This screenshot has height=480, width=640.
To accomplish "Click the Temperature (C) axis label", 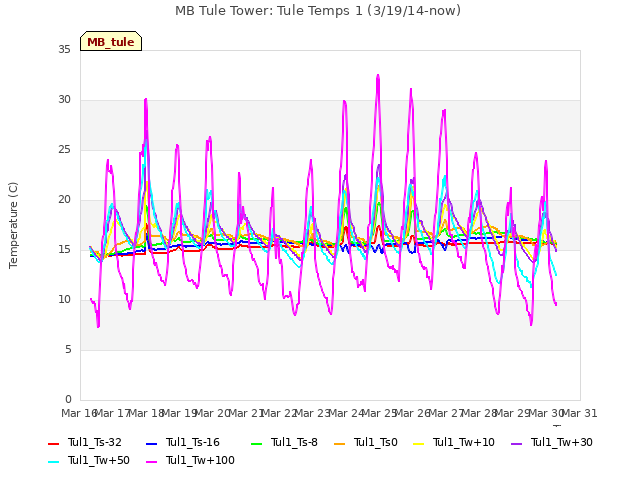I will tap(13, 225).
